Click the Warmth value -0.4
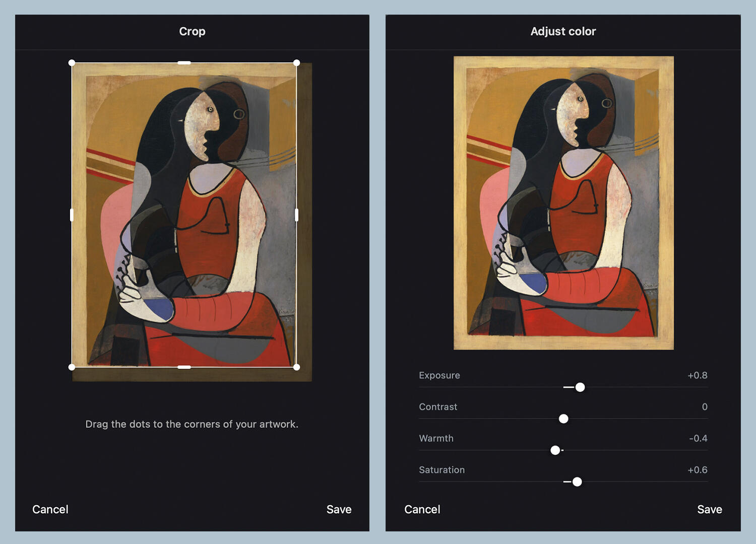756x544 pixels. (x=698, y=438)
